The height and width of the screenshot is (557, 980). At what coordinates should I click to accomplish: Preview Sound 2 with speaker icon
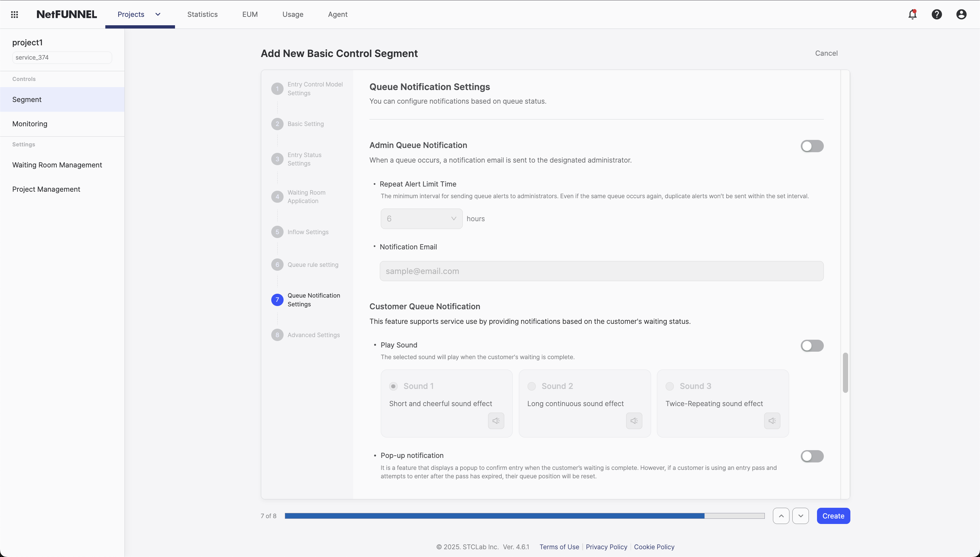[634, 421]
